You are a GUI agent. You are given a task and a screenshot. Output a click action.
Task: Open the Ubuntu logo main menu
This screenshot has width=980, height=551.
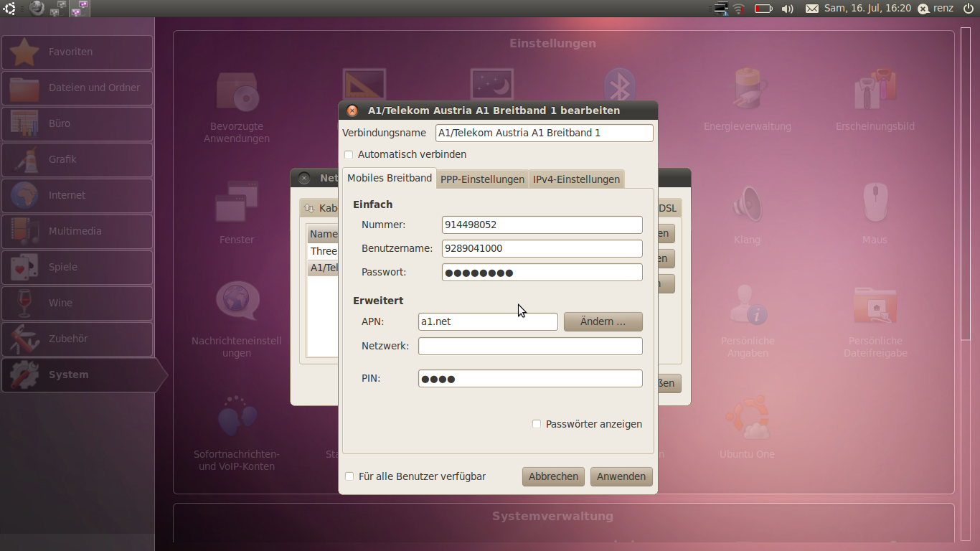point(9,8)
